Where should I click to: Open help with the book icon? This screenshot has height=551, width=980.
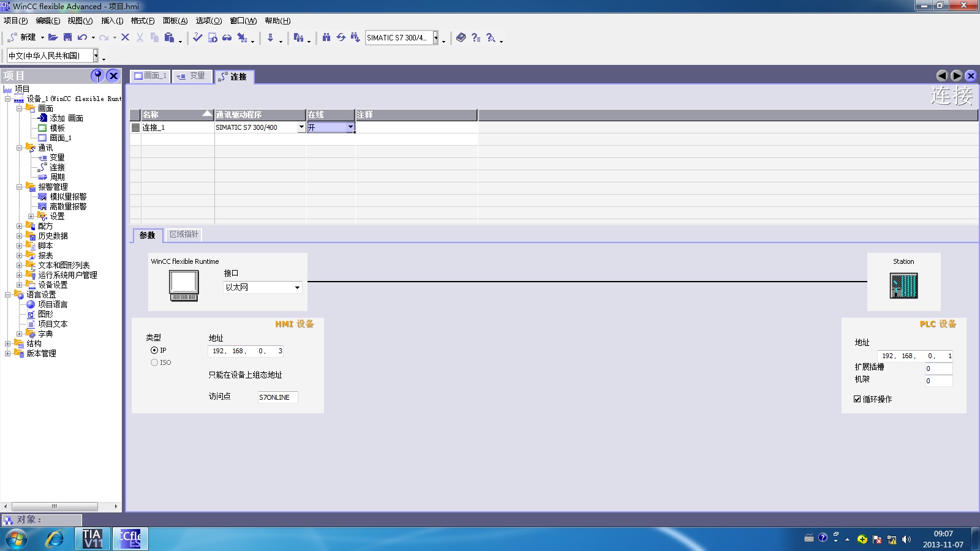[461, 37]
